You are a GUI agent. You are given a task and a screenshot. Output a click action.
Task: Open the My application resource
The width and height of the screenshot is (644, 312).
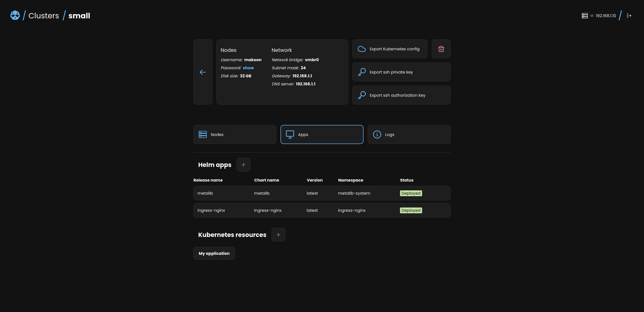[x=214, y=253]
